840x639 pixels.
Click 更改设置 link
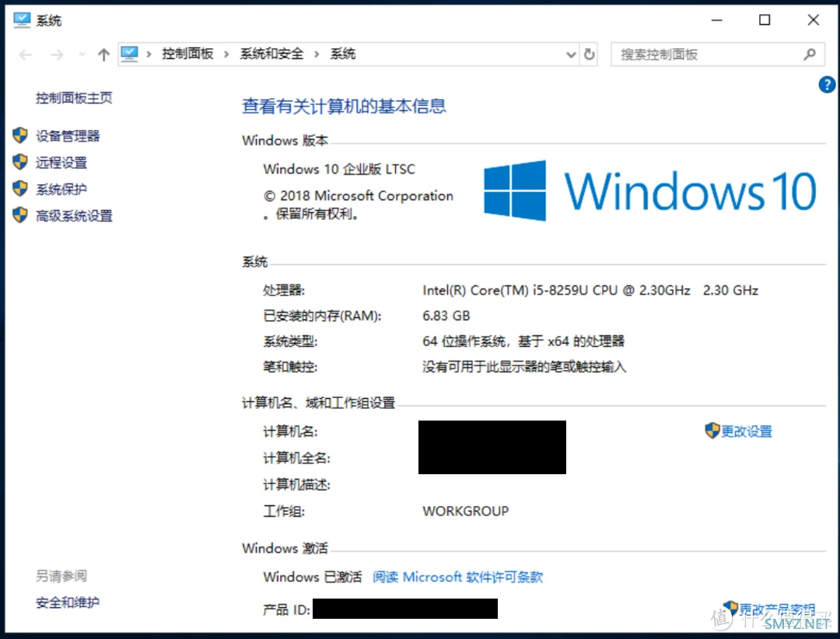click(746, 431)
